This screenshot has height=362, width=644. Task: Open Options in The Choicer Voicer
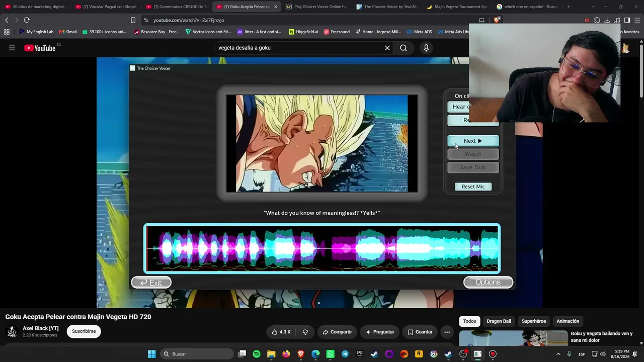(x=488, y=282)
